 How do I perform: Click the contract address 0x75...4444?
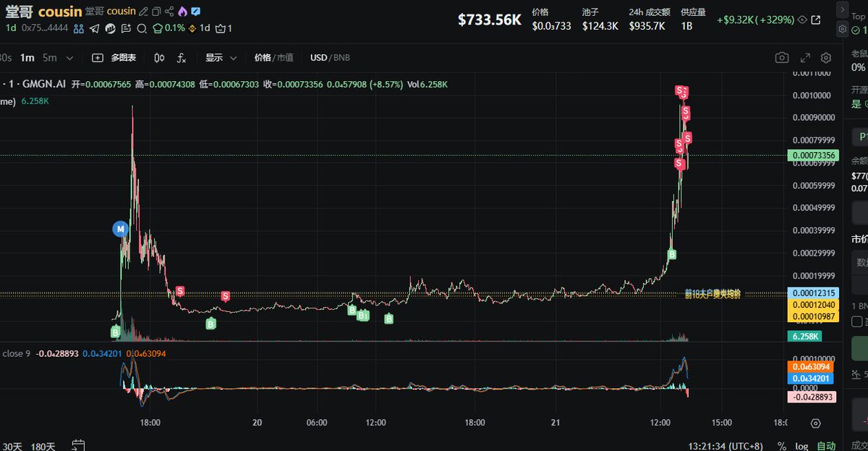tap(46, 28)
